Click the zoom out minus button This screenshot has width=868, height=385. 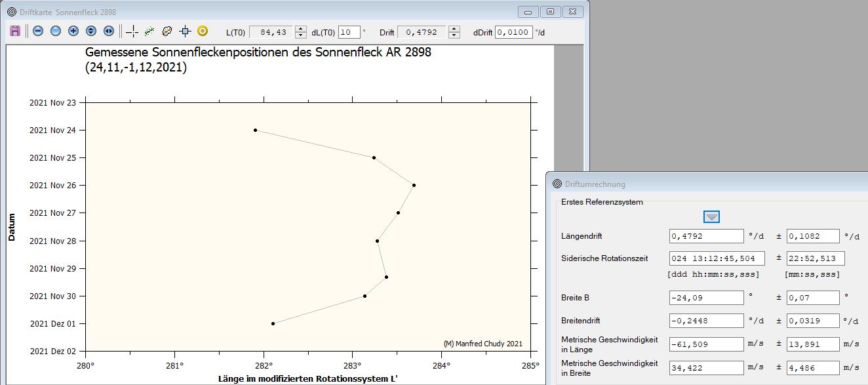click(x=38, y=31)
